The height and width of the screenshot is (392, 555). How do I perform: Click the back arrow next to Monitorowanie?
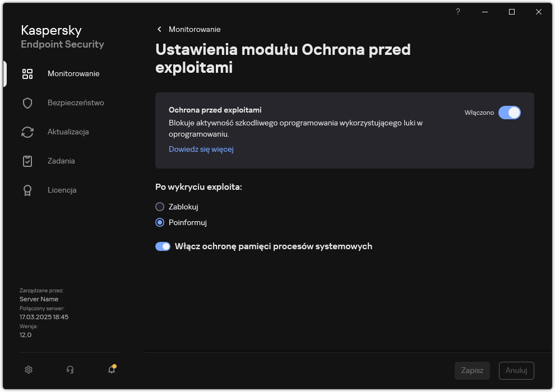pyautogui.click(x=159, y=29)
